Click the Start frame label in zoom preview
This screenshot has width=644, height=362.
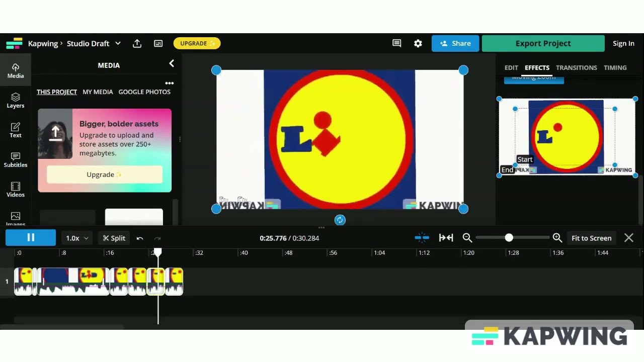coord(525,159)
